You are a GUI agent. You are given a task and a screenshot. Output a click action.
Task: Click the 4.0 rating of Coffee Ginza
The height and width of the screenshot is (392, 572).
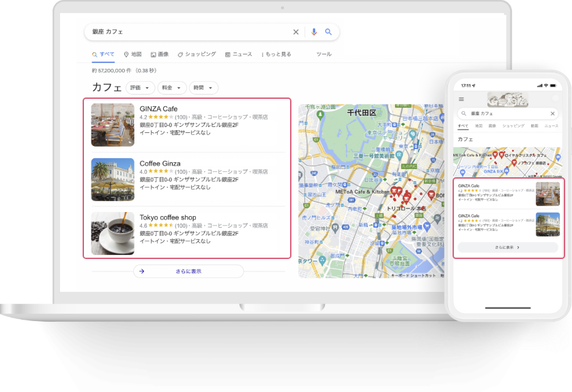[143, 172]
